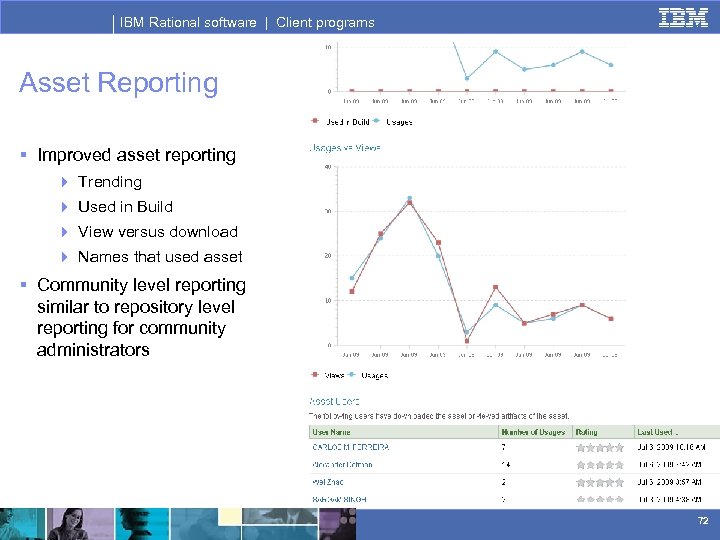The height and width of the screenshot is (540, 720).
Task: Click the arrow bullet beside View versus download
Action: pyautogui.click(x=65, y=232)
